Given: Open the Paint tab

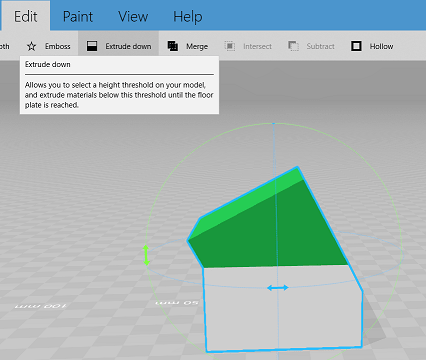Looking at the screenshot, I should click(x=78, y=16).
